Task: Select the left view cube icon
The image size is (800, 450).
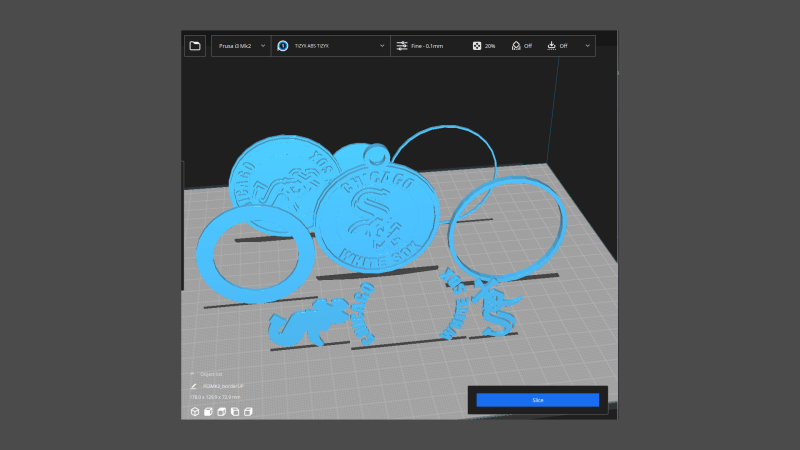Action: tap(234, 411)
